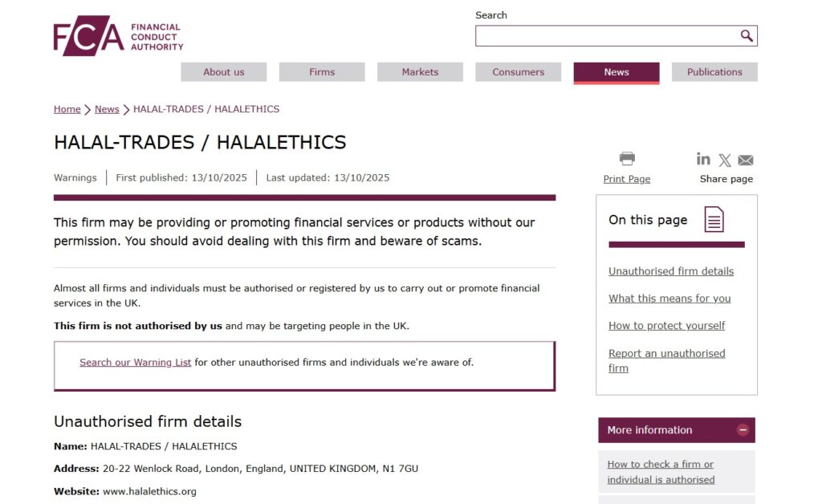The image size is (822, 504).
Task: Open Report an unauthorised firm link
Action: coord(666,353)
